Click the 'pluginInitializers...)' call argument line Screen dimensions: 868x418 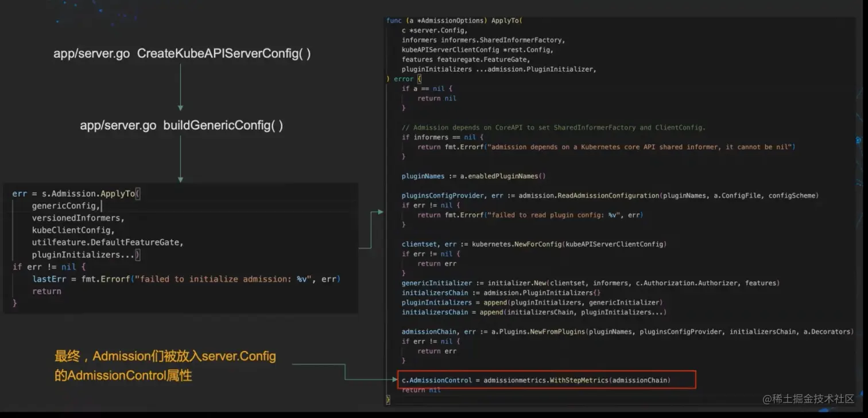[86, 254]
